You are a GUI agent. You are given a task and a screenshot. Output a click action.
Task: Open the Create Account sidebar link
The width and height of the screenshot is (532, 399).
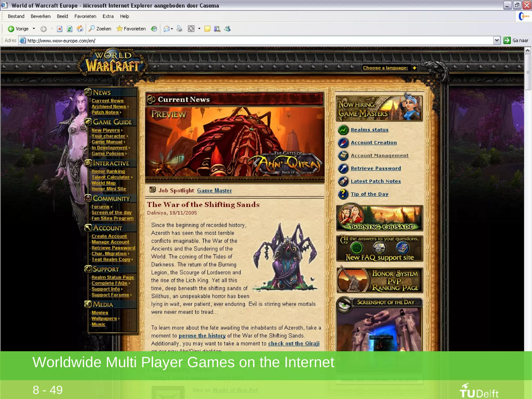click(x=109, y=236)
